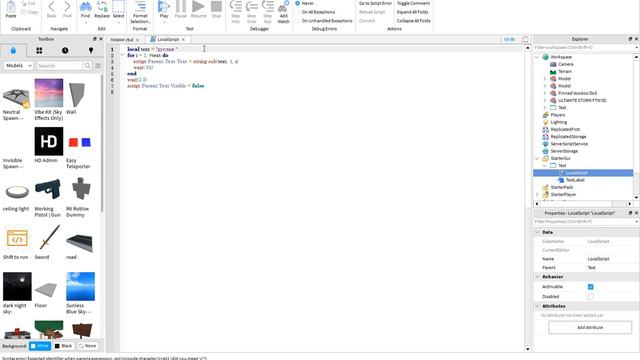The height and width of the screenshot is (360, 640).
Task: Open the Toolbox search filter options icon
Action: [x=98, y=66]
